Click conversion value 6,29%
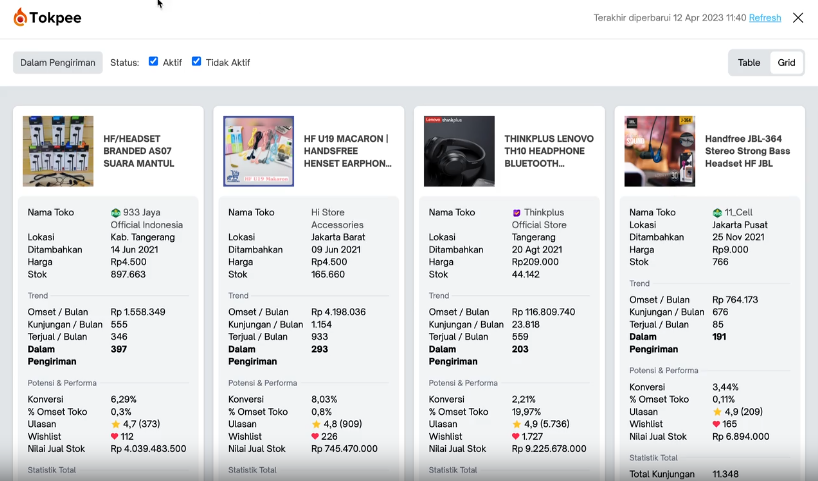 tap(123, 399)
